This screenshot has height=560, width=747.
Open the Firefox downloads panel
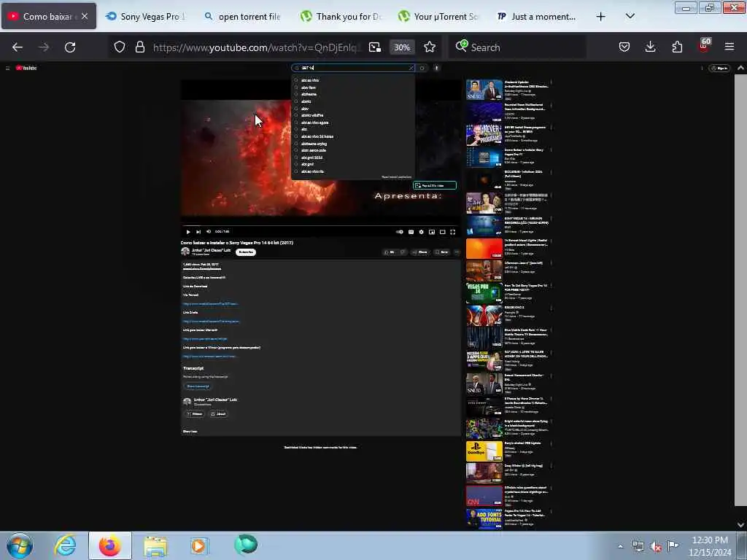point(650,47)
